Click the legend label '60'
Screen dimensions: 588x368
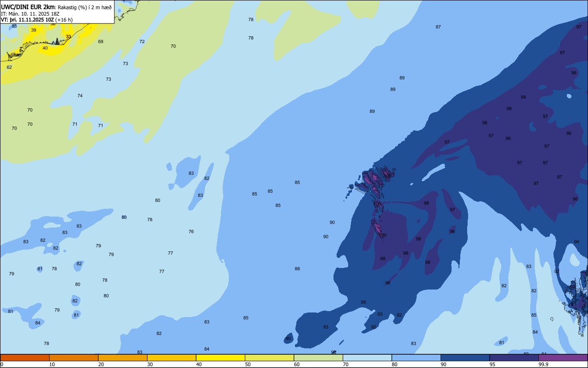[297, 364]
